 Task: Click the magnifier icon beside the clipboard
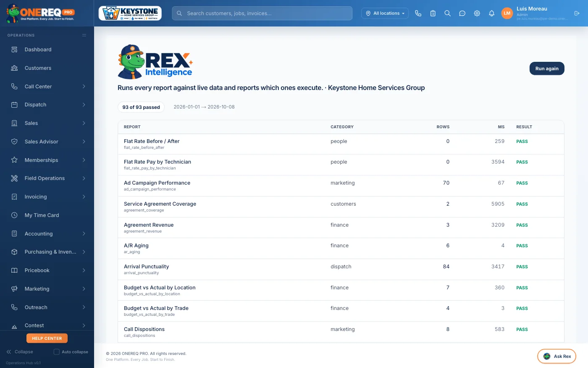pyautogui.click(x=448, y=13)
